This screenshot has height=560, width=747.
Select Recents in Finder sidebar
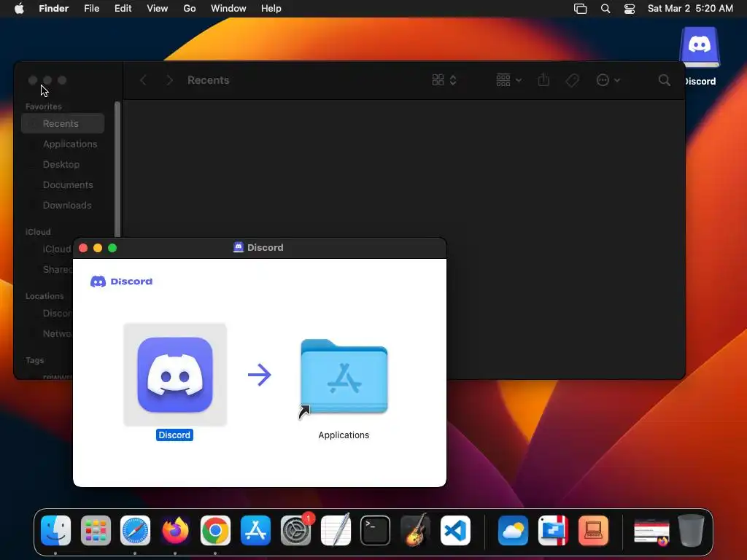[x=63, y=123]
